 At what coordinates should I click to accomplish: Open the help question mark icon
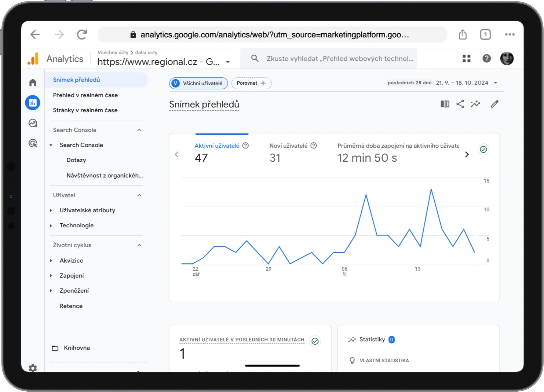point(487,59)
